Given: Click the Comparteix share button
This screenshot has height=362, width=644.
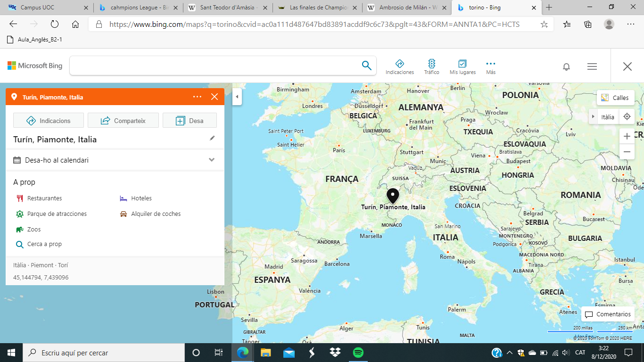Looking at the screenshot, I should [123, 120].
